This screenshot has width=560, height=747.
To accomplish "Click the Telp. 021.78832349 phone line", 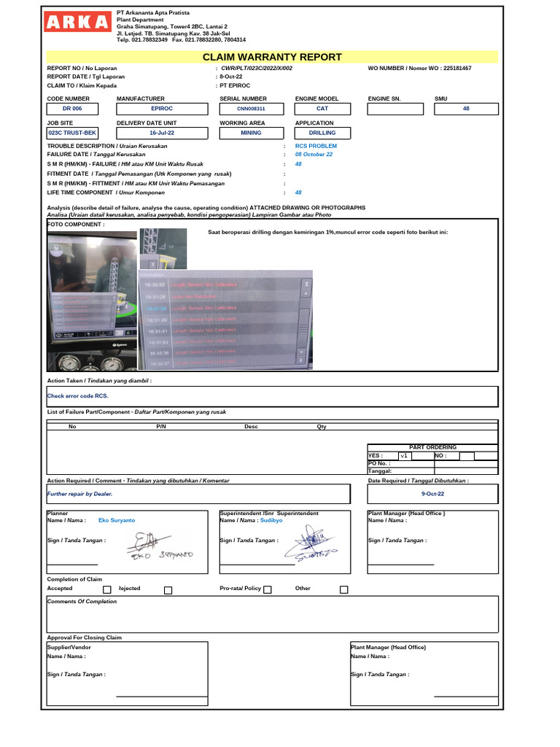I will (181, 40).
